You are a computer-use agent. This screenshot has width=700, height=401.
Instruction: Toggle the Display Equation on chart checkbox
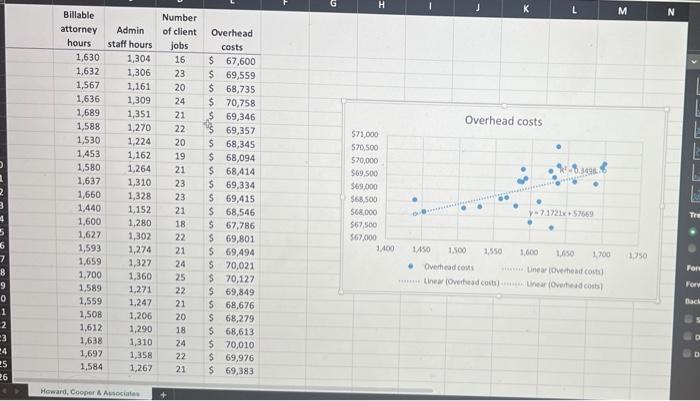tap(688, 336)
